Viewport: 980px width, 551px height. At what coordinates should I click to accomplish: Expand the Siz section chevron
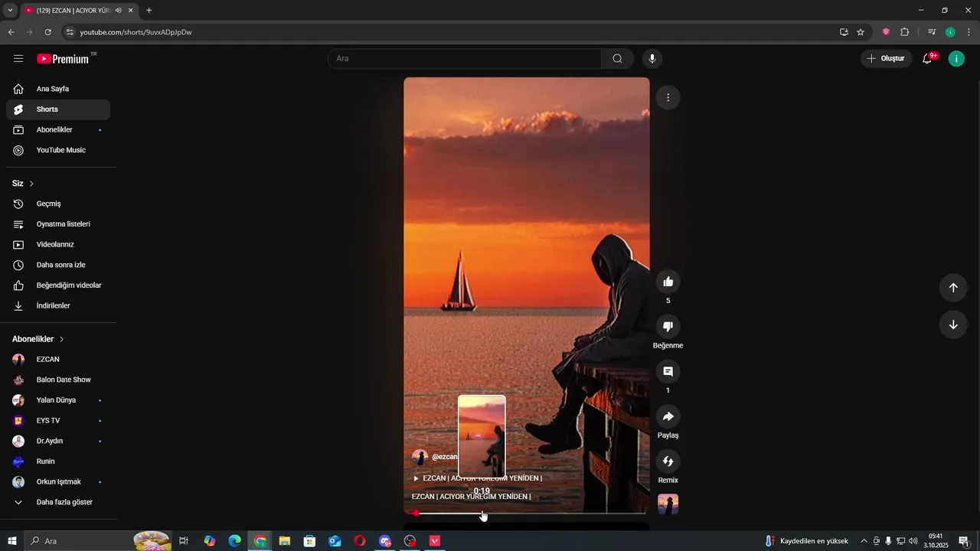[x=31, y=184]
